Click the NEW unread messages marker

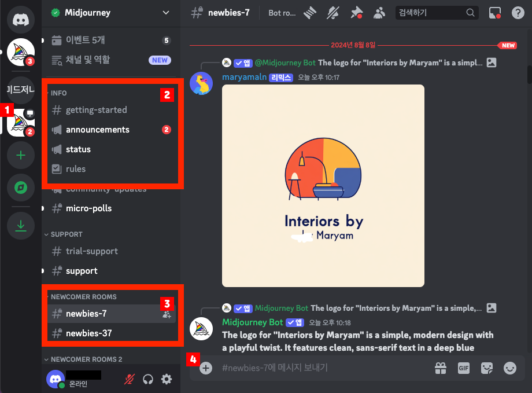(x=508, y=46)
